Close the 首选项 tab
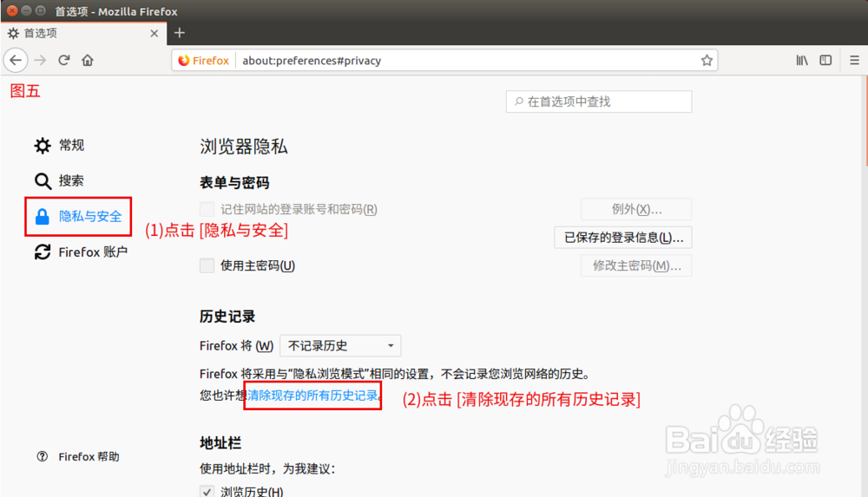The height and width of the screenshot is (497, 868). pos(154,33)
